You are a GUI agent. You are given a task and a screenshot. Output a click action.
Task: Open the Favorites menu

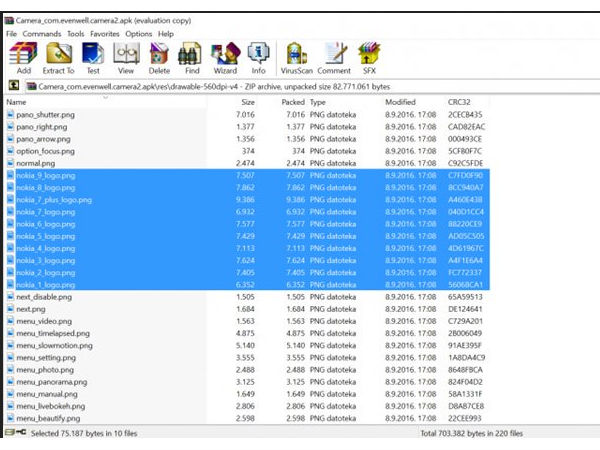tap(105, 34)
